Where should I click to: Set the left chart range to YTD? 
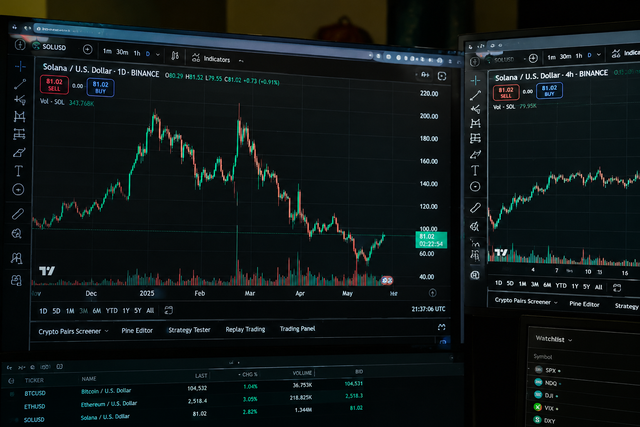tap(112, 311)
